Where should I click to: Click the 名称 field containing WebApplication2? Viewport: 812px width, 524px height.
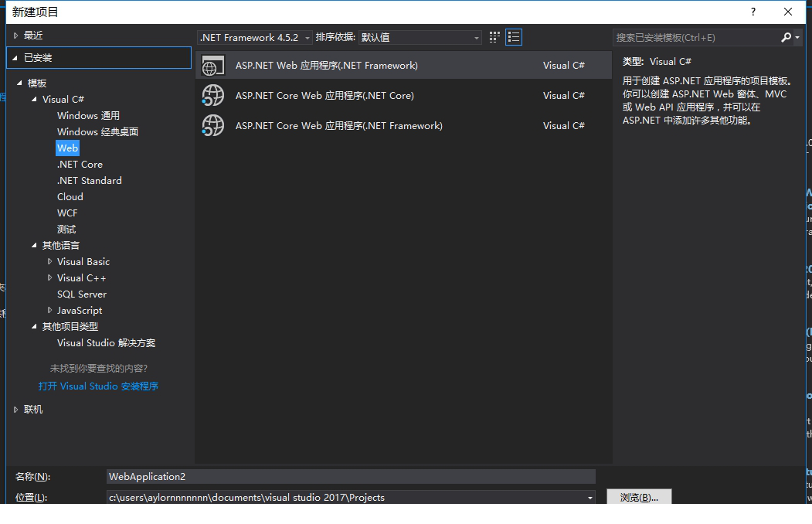[351, 476]
